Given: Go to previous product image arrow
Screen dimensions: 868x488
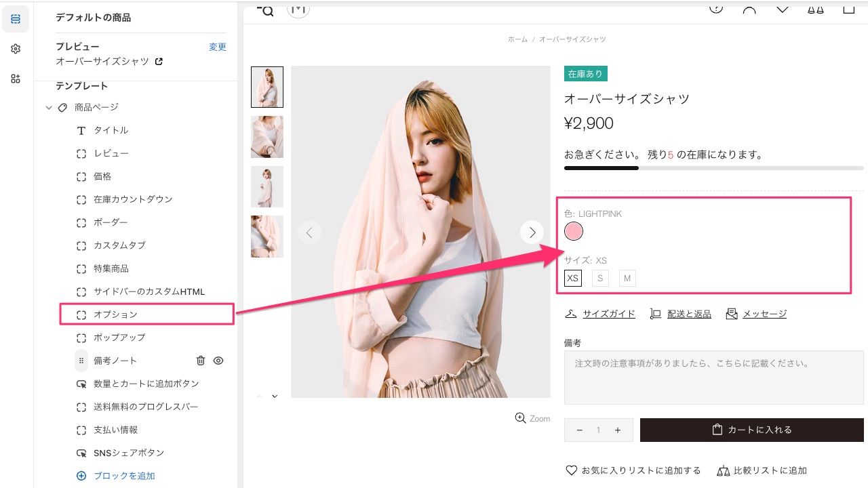Looking at the screenshot, I should (x=309, y=232).
